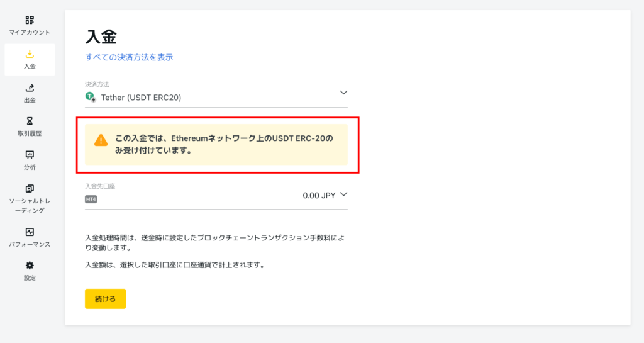
Task: Go to 取引履歴 menu label
Action: (30, 133)
